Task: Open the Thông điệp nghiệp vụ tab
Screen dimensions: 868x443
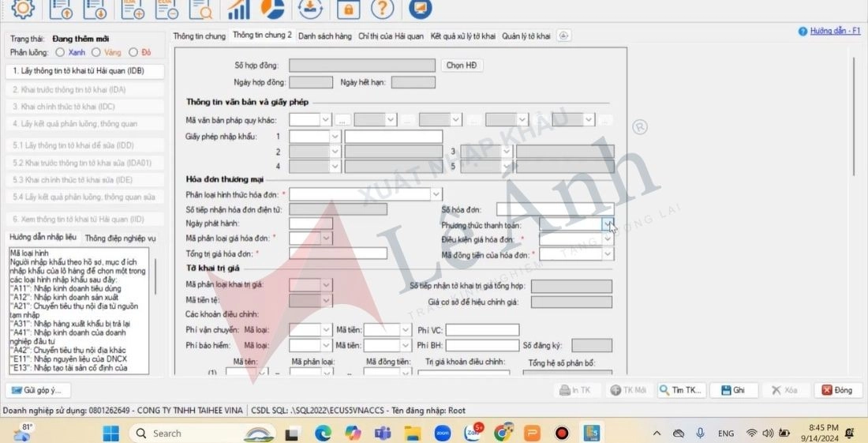Action: point(120,238)
